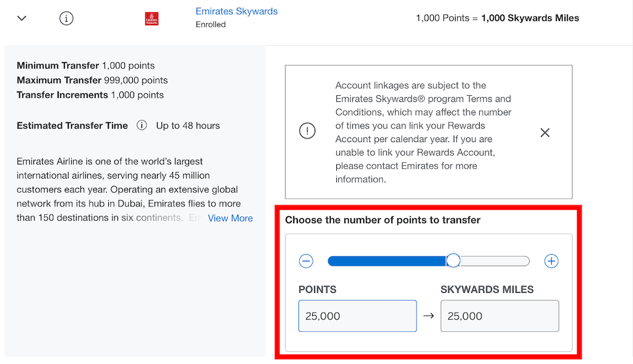Open the Emirates Skywards link
Screen dimensions: 633x364
236,11
